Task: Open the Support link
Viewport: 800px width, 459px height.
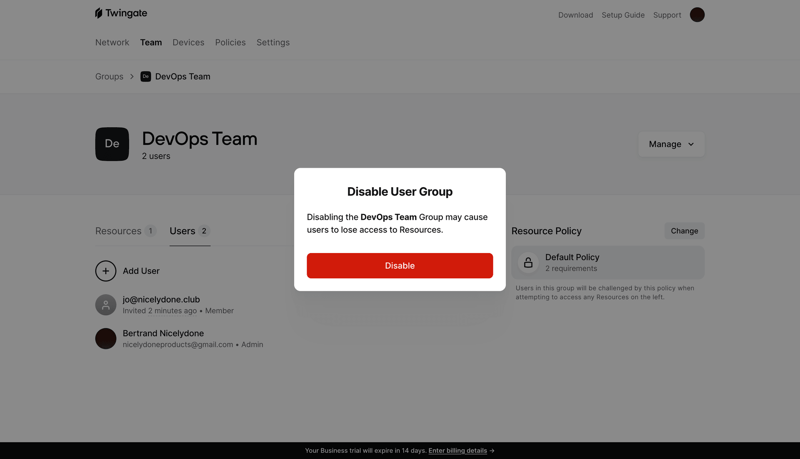Action: click(667, 15)
